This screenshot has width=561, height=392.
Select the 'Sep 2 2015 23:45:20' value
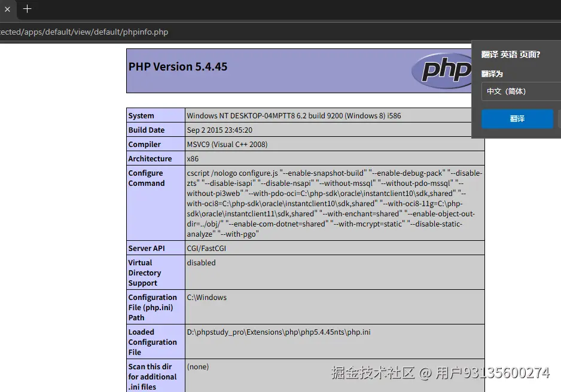click(x=219, y=130)
